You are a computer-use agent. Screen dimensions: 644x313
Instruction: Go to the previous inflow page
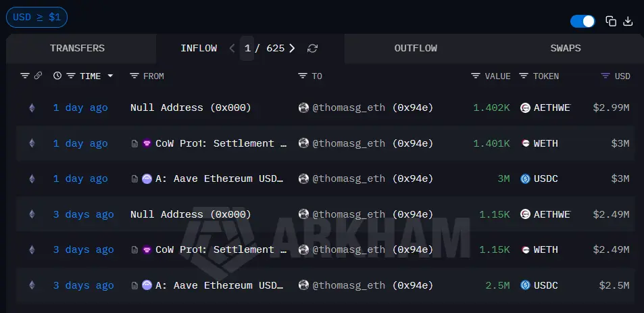(232, 49)
